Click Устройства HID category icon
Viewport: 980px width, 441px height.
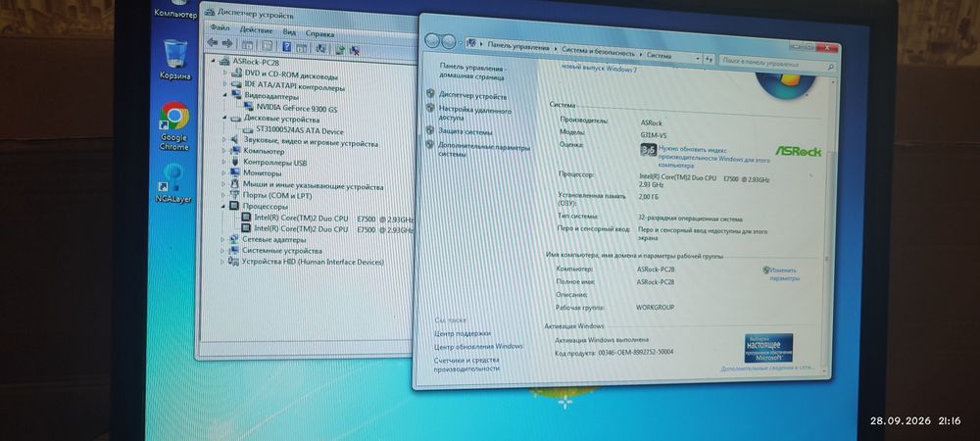(x=234, y=261)
